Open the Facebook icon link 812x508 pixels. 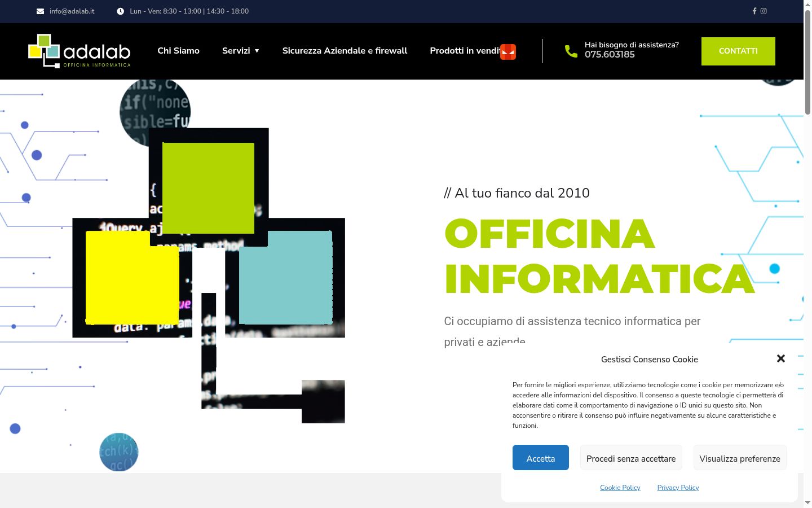(x=754, y=11)
